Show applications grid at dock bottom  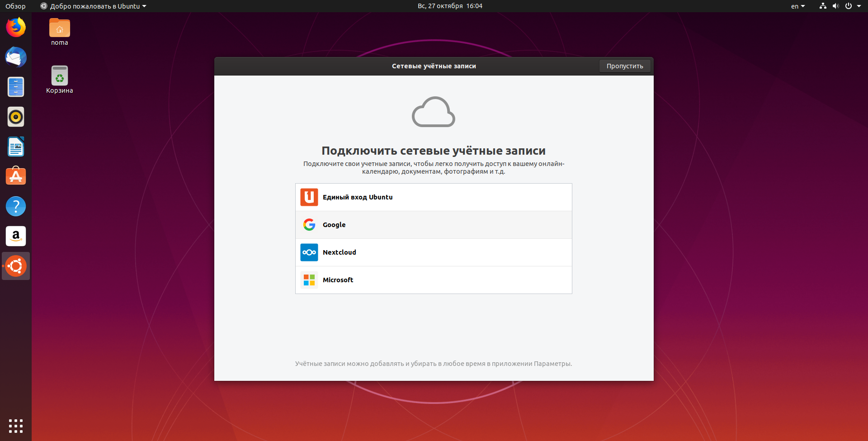click(x=16, y=426)
